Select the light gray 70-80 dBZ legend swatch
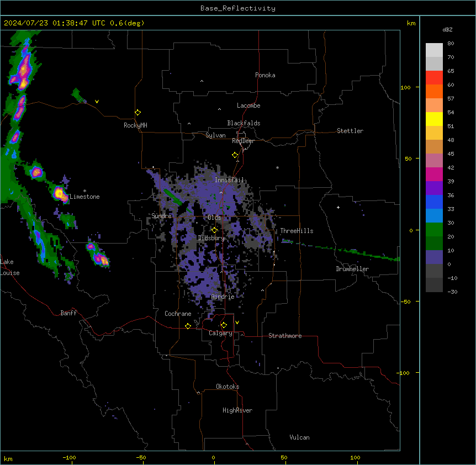 434,50
